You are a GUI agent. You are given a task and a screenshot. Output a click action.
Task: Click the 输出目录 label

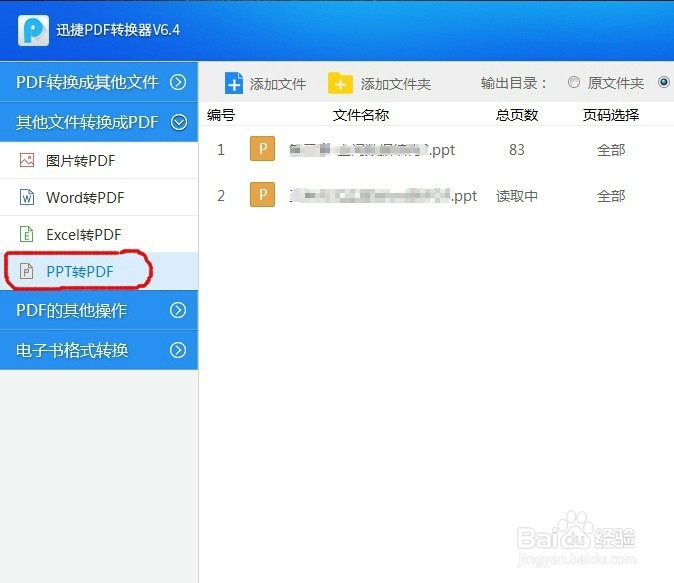pos(514,83)
